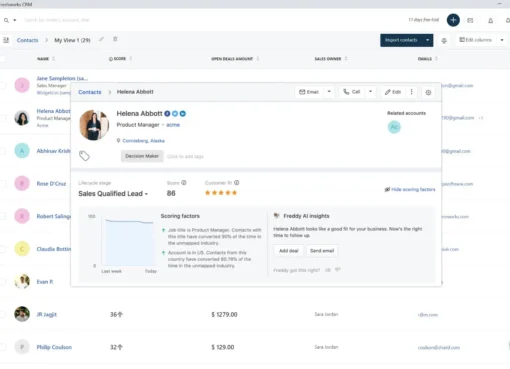Tick the checkbox on JR Jagjit row
The height and width of the screenshot is (369, 510).
click(2, 314)
